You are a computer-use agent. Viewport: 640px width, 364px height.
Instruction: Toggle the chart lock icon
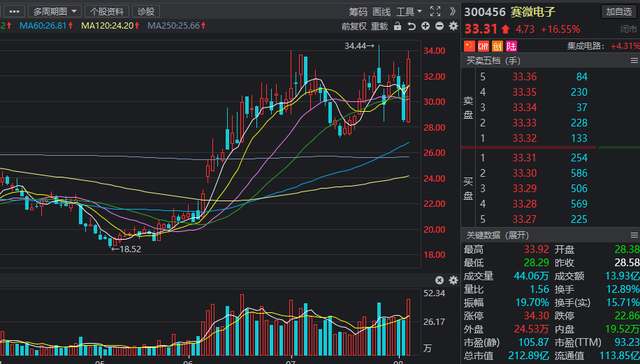pos(397,26)
